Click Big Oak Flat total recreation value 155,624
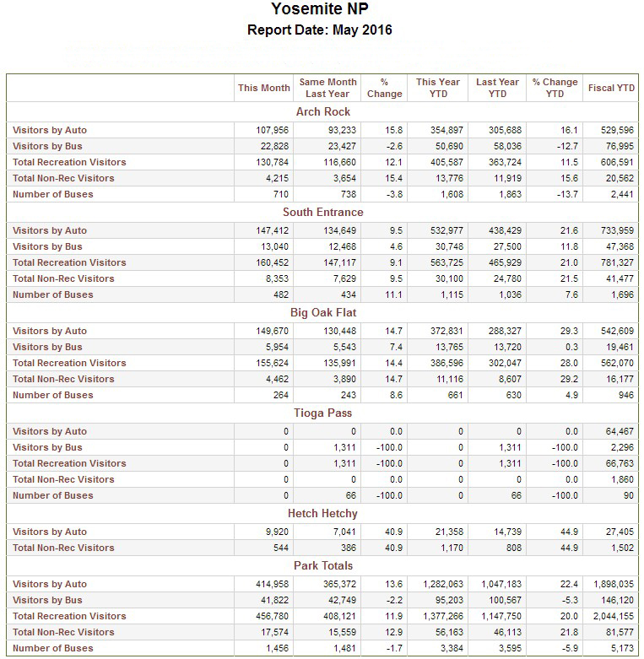644x659 pixels. click(x=272, y=363)
